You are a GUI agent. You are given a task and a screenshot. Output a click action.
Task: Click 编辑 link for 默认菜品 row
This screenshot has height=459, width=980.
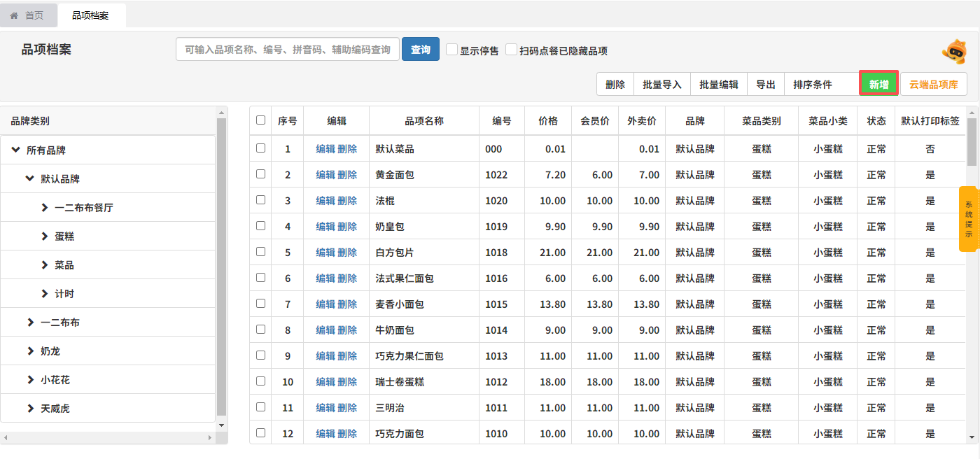pos(325,148)
